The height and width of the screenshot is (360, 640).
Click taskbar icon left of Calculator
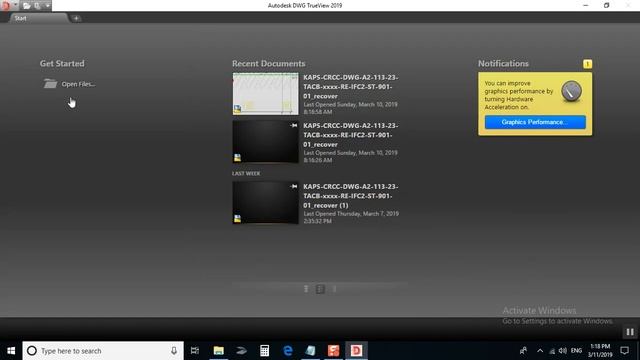click(242, 351)
